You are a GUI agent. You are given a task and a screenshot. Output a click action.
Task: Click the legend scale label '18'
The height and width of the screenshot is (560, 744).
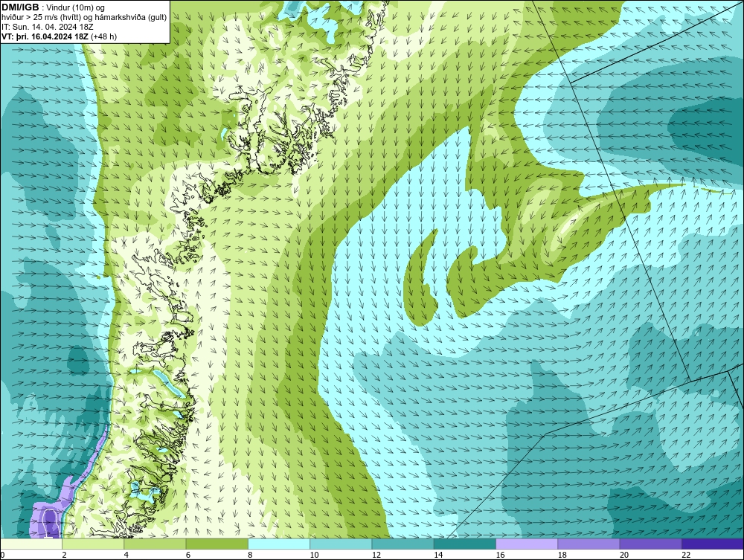(x=561, y=555)
